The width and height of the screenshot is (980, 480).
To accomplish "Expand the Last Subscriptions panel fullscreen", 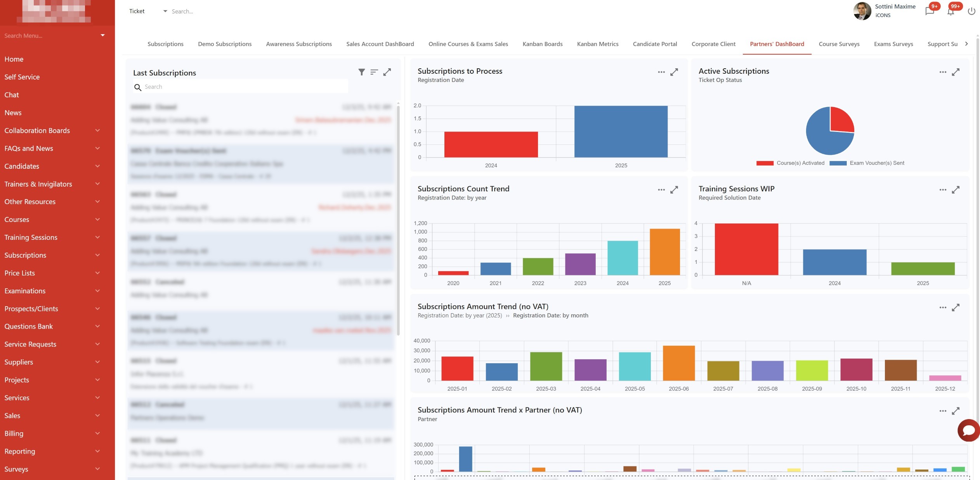I will [x=387, y=72].
